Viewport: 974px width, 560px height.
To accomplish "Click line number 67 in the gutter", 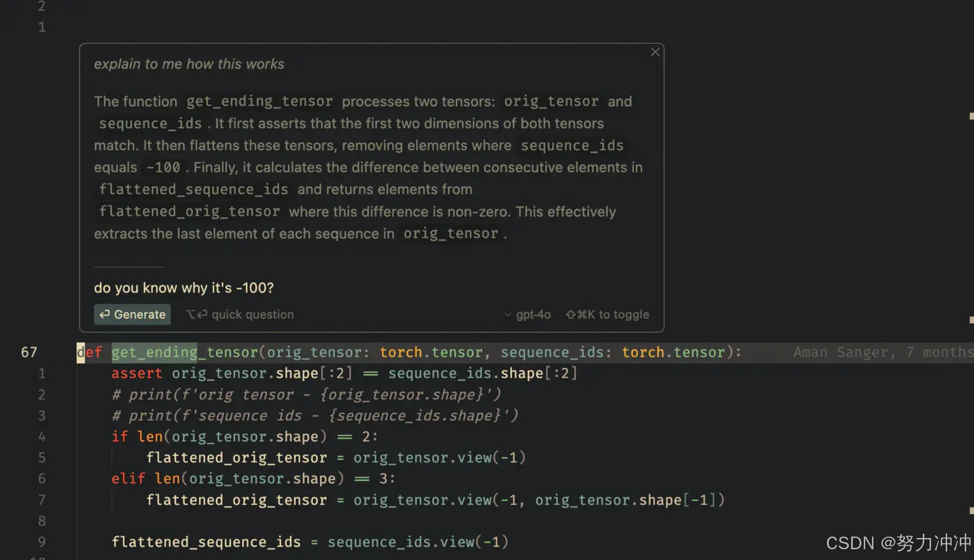I will tap(29, 352).
